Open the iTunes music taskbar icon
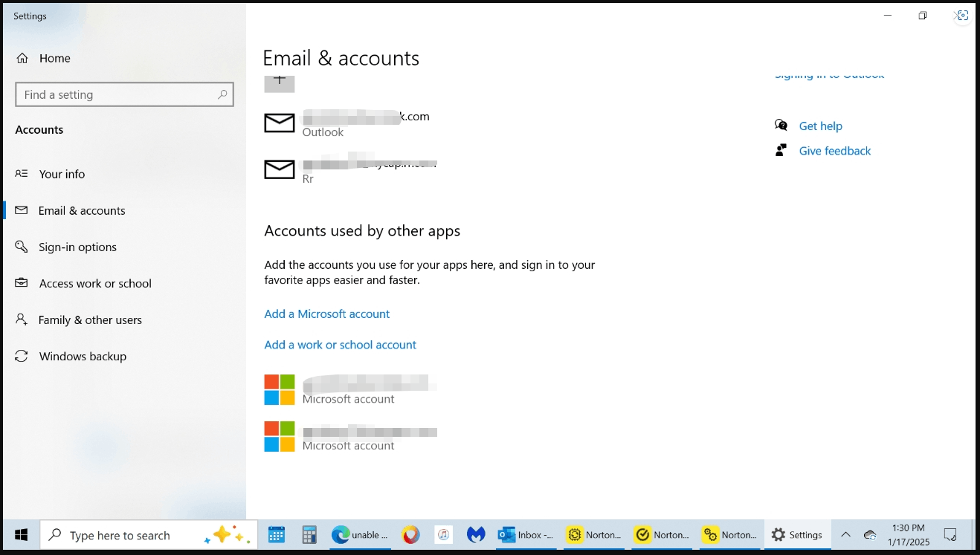980x555 pixels. tap(444, 535)
